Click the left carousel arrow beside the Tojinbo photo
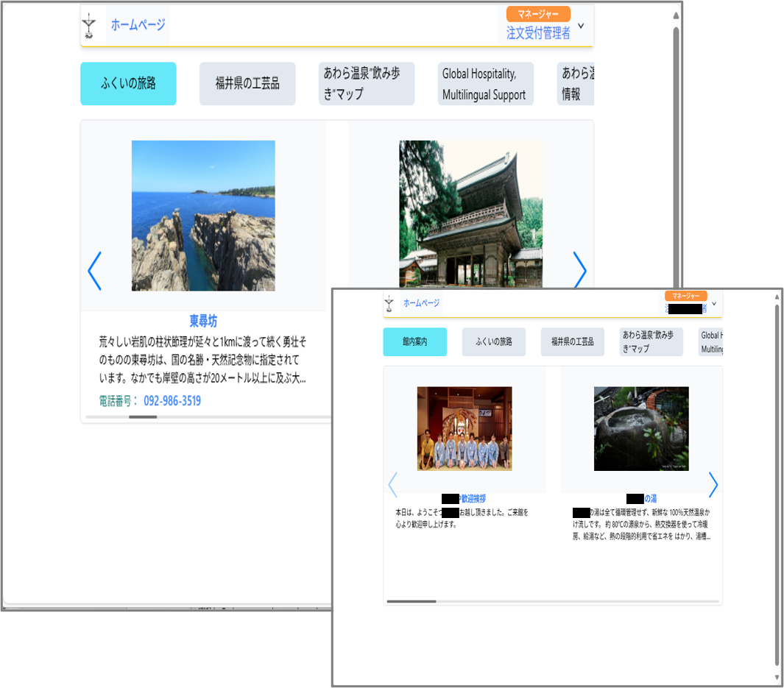This screenshot has height=688, width=784. click(x=94, y=271)
